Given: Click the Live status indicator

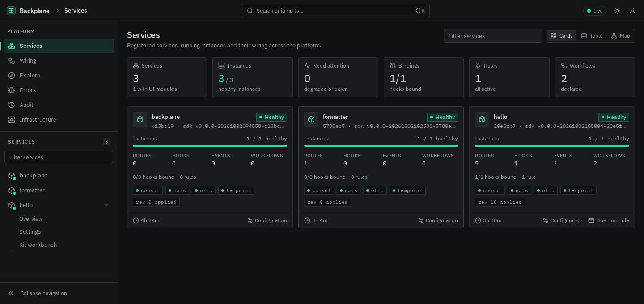Looking at the screenshot, I should [595, 11].
